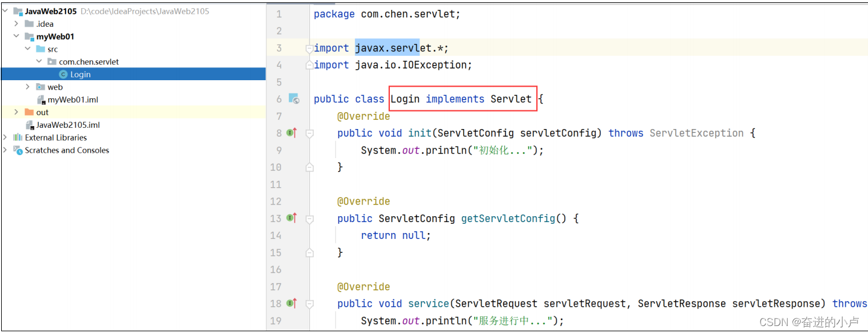The height and width of the screenshot is (333, 868).
Task: Click the External Libraries icon
Action: [x=18, y=138]
